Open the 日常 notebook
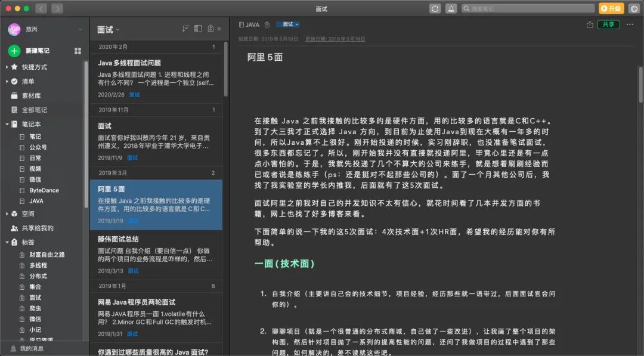 [35, 157]
